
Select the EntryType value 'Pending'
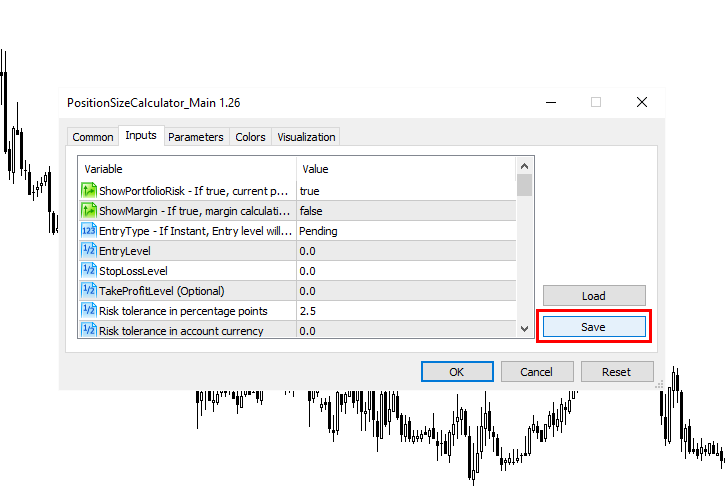(318, 231)
